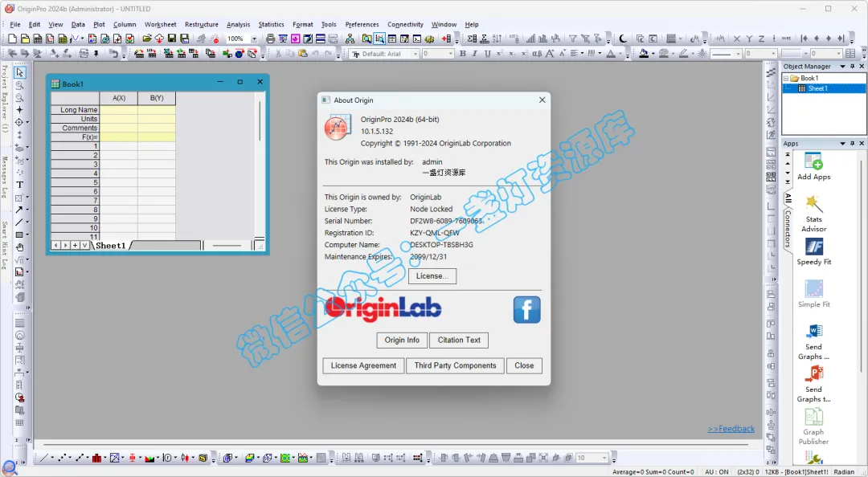Open the Messages Log side tab
Screen dimensions: 868x477
[x=5, y=177]
